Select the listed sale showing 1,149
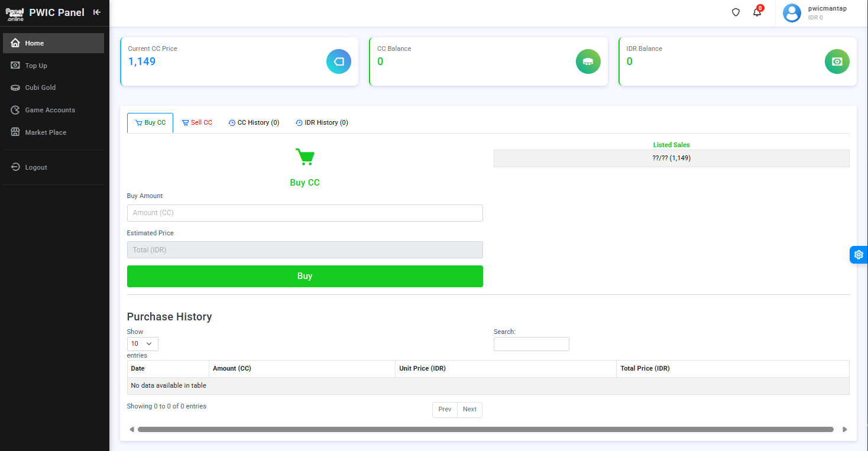This screenshot has height=451, width=868. coord(671,158)
